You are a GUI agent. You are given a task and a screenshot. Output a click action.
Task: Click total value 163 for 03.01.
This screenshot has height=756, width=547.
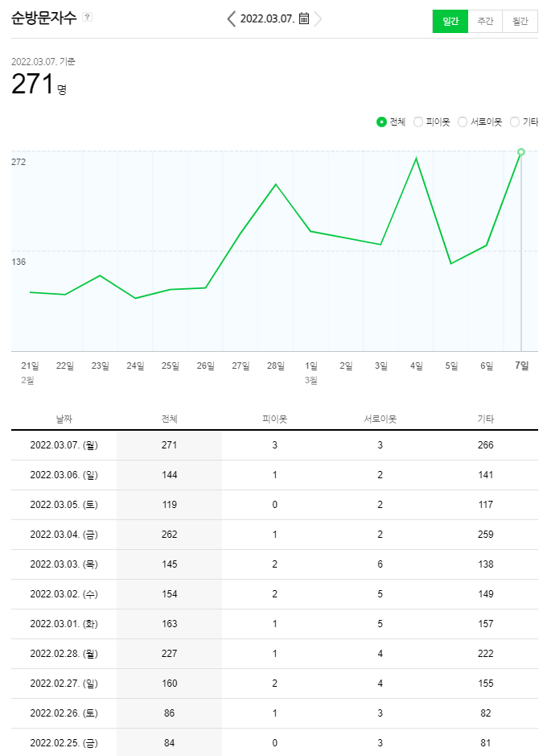click(x=170, y=624)
